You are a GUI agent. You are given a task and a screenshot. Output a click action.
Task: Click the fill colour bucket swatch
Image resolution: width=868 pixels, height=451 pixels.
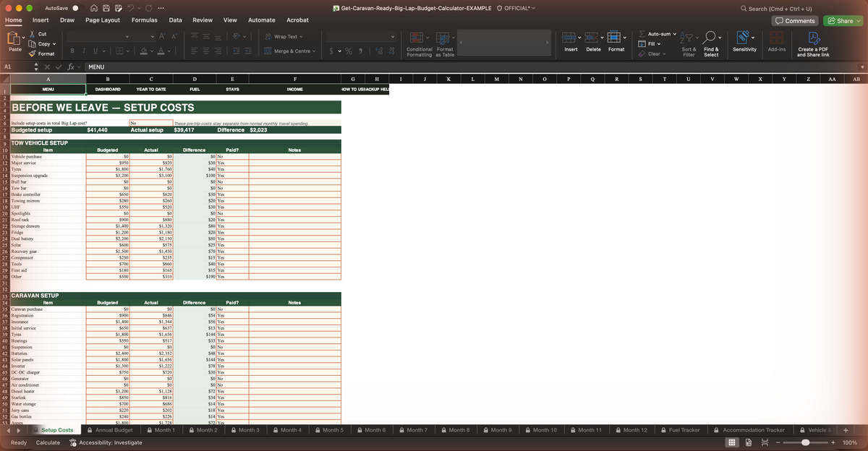coord(144,51)
